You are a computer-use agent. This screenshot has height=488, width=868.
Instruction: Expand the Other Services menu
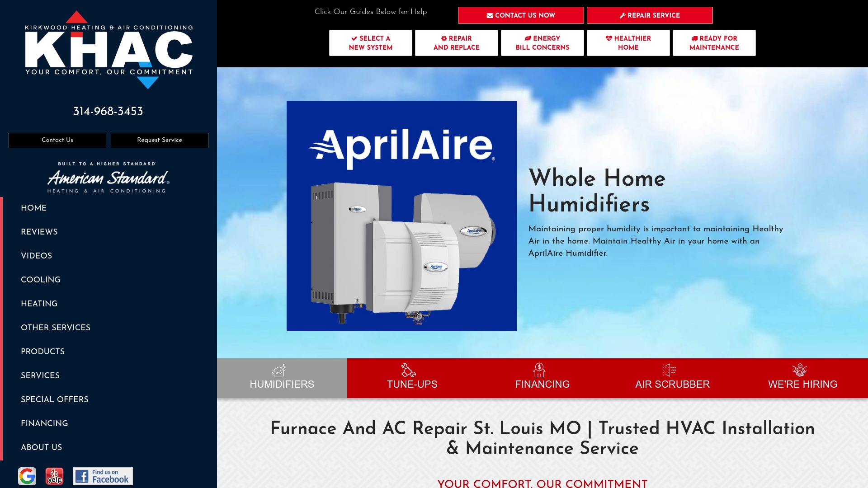point(56,328)
